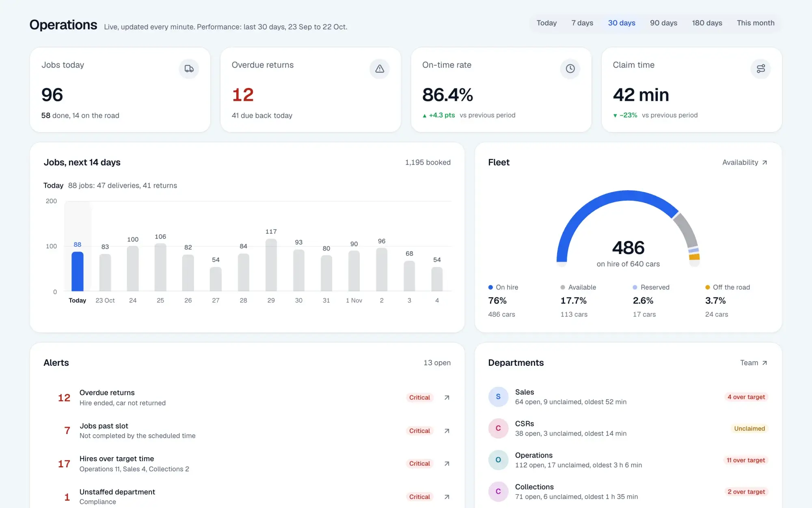Click the 4 over target badge
Image resolution: width=812 pixels, height=508 pixels.
(746, 397)
